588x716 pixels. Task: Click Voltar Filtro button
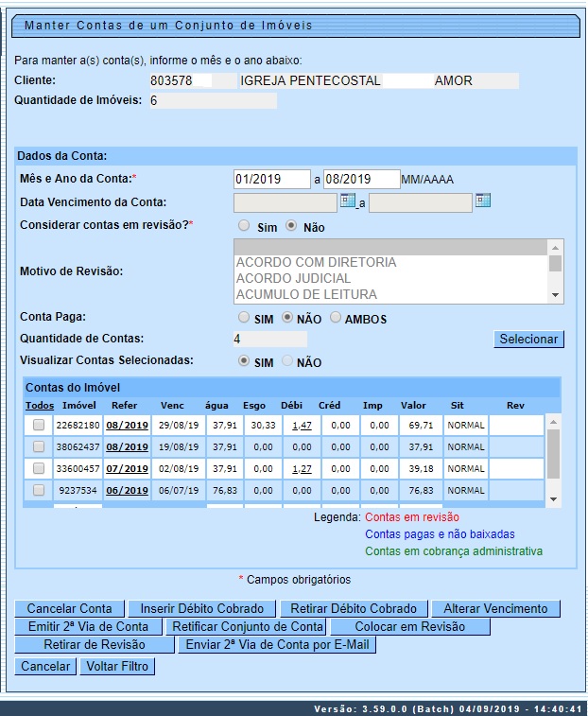[x=115, y=667]
